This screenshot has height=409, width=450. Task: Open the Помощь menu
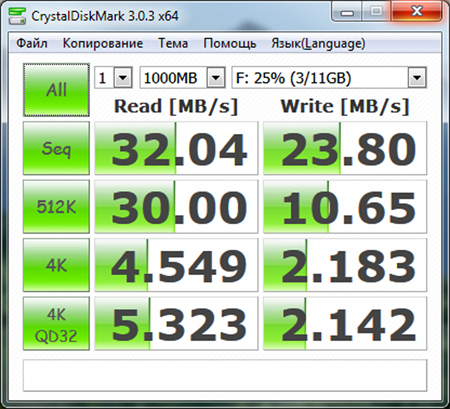(x=230, y=43)
